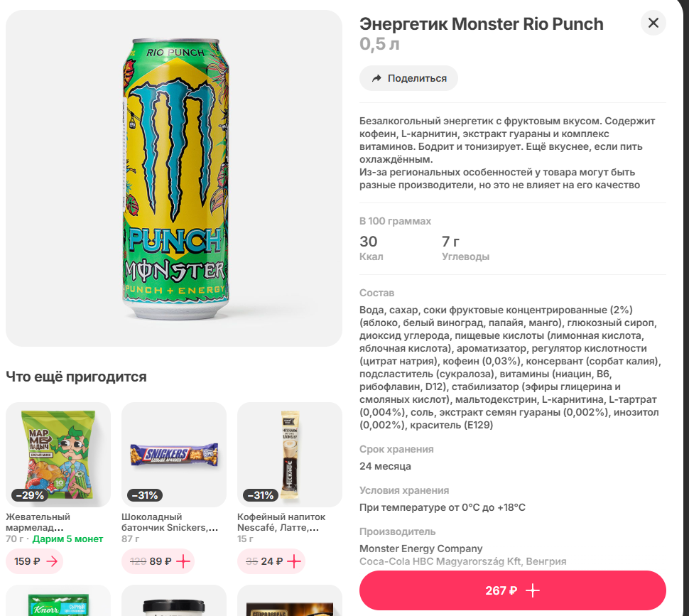Viewport: 689px width, 616px height.
Task: Click the arrow icon on the 159 ₽ button
Action: (52, 561)
